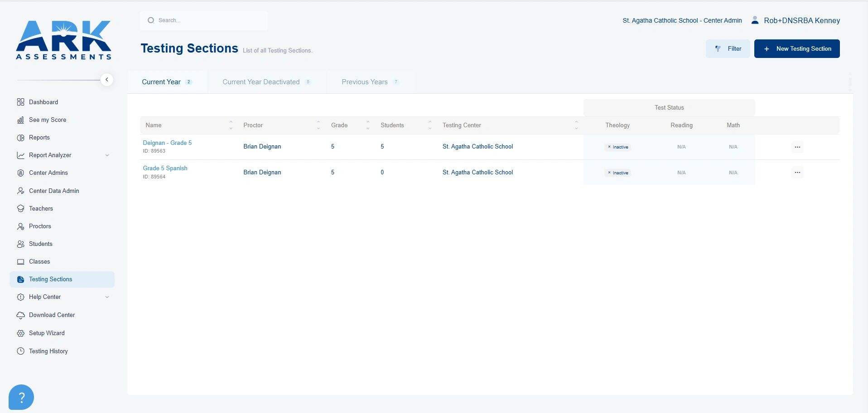Open the floating question mark help widget

tap(21, 397)
